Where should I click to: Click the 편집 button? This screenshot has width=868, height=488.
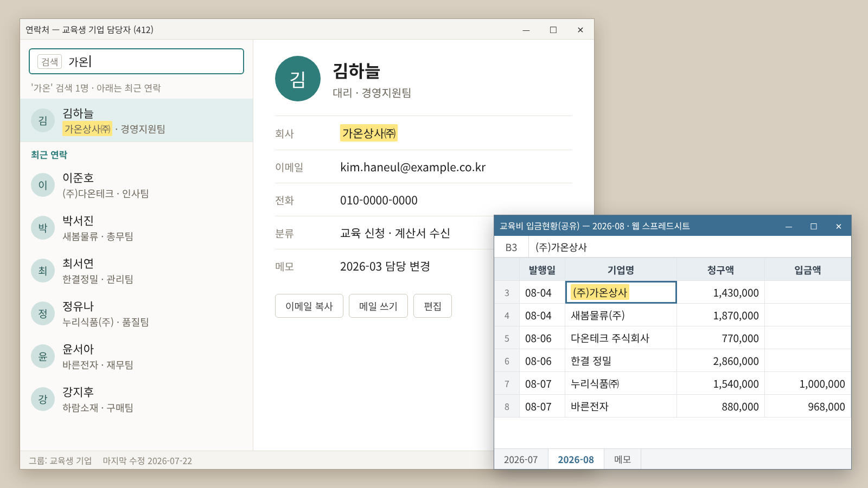(x=432, y=306)
